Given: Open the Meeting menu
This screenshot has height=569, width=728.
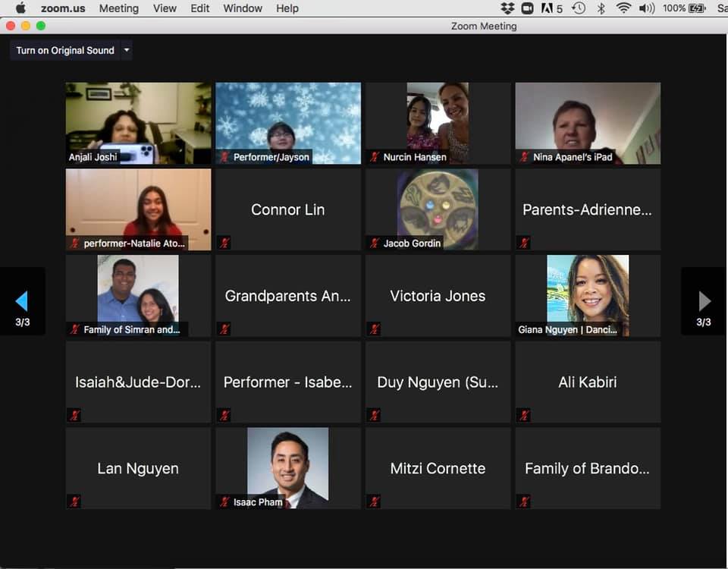Looking at the screenshot, I should click(x=118, y=8).
